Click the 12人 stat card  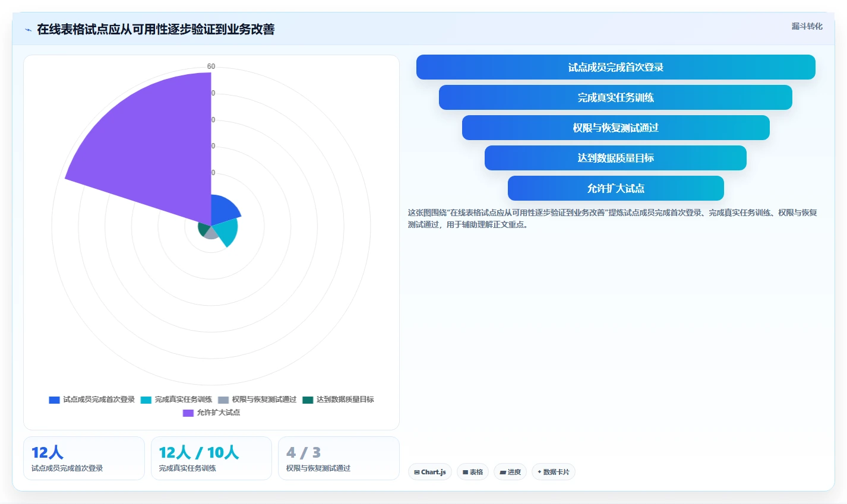84,458
